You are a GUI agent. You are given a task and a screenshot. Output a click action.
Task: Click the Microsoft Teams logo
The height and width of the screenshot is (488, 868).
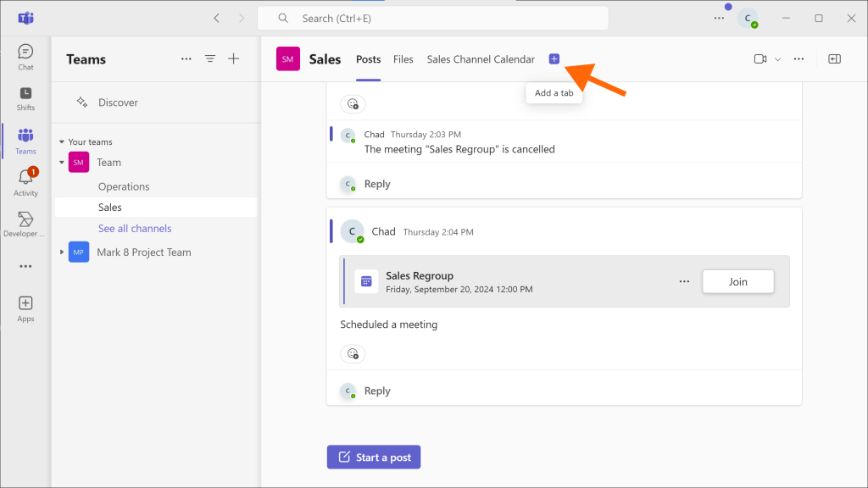pyautogui.click(x=26, y=19)
